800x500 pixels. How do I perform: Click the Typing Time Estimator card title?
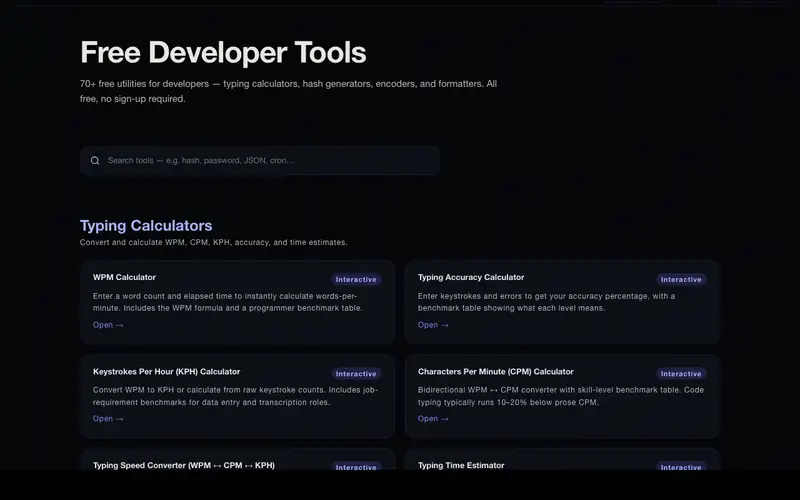[x=461, y=465]
